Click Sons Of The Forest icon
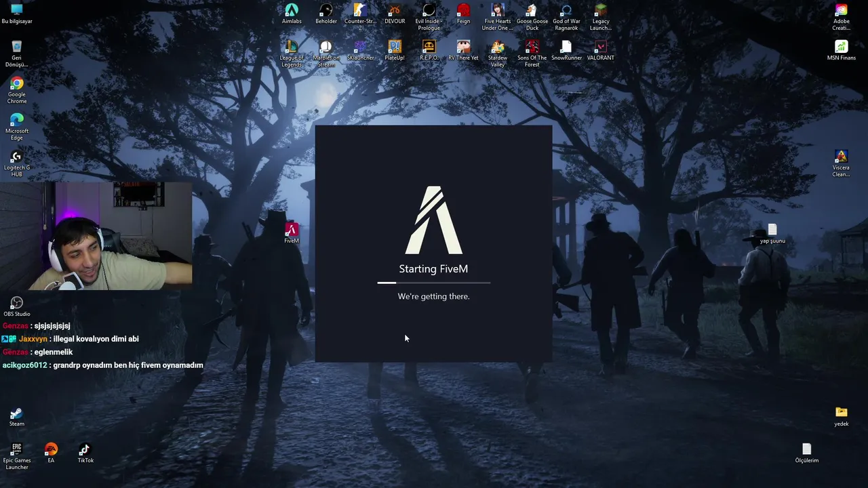 coord(532,54)
